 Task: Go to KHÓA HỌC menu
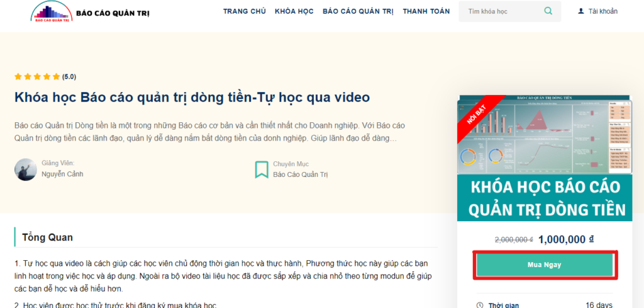click(x=294, y=11)
